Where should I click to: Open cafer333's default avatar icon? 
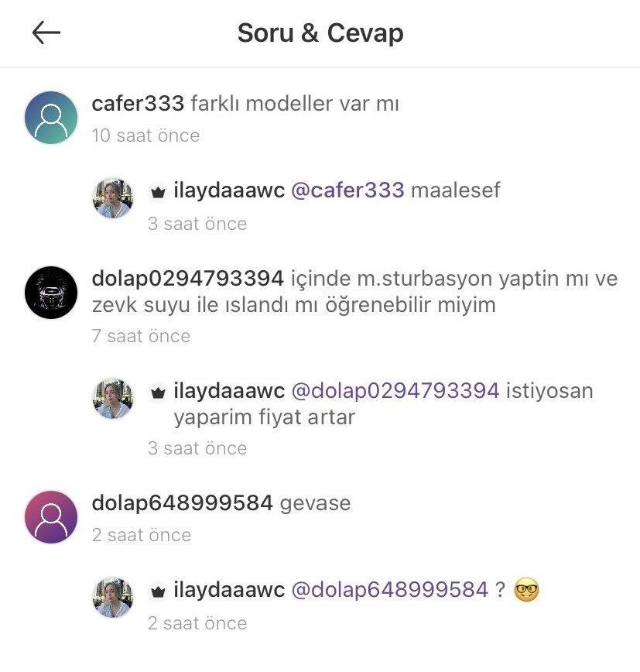pyautogui.click(x=51, y=118)
